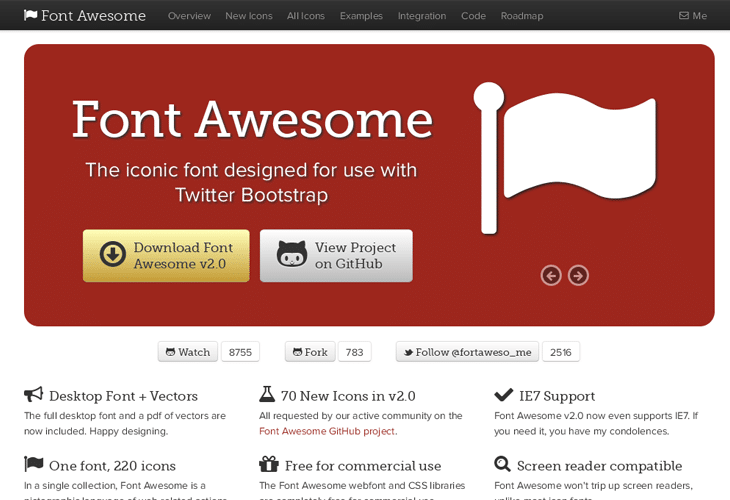Screen dimensions: 730x500
Task: Open the New Icons nav item
Action: pyautogui.click(x=249, y=16)
